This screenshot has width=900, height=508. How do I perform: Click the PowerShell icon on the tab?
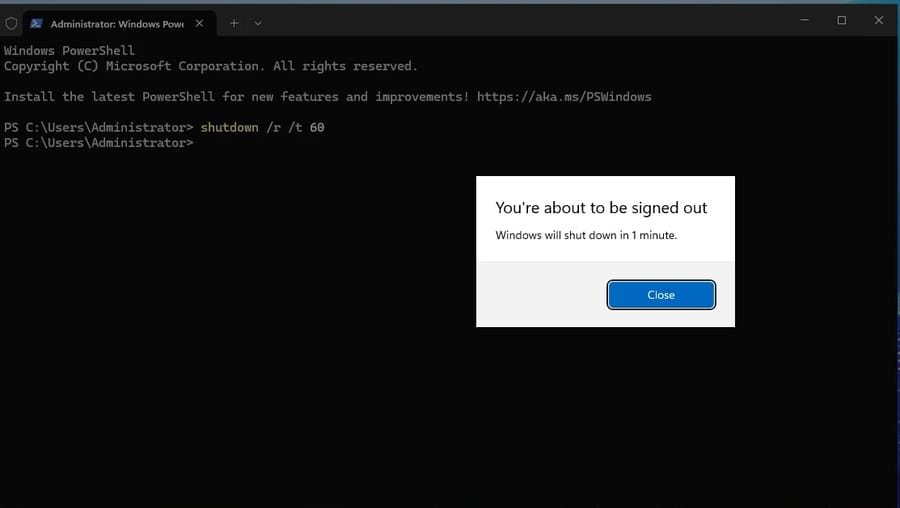[36, 23]
